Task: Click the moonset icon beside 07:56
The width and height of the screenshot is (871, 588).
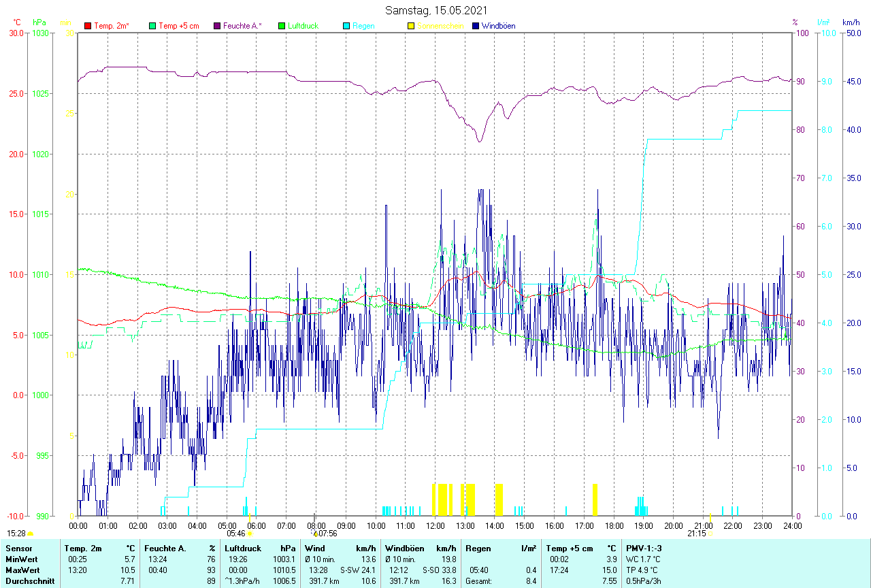Action: 315,534
